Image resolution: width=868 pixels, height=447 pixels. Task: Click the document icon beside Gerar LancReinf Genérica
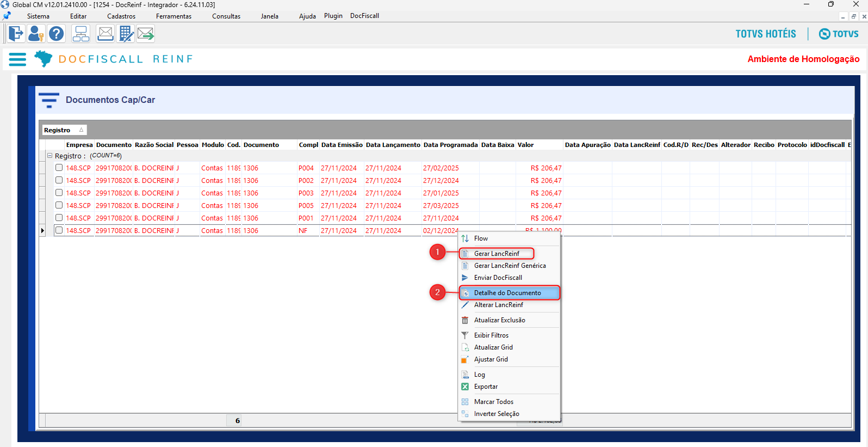(465, 266)
